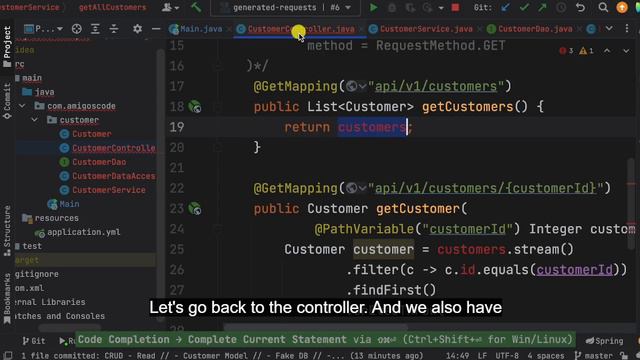Click Git Update Project arrow
The image size is (640, 360).
click(x=505, y=7)
